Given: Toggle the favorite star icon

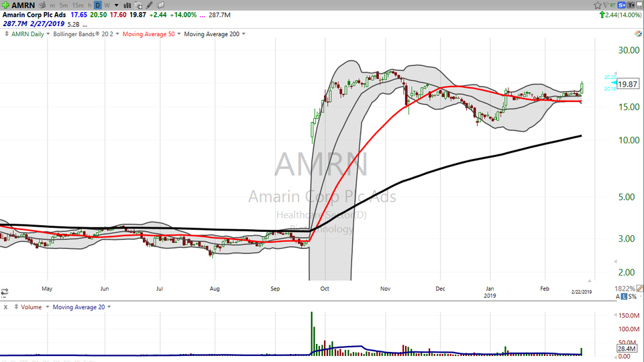Looking at the screenshot, I should click(x=598, y=5).
